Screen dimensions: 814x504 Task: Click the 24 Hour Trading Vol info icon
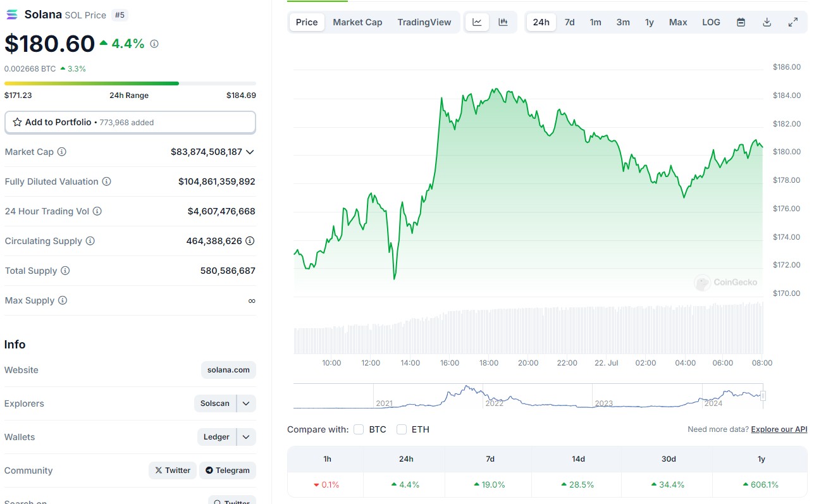[97, 211]
